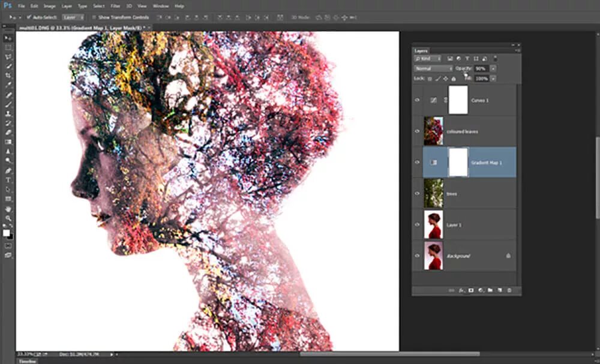Filter for type layers in Layers panel
600x364 pixels.
467,59
